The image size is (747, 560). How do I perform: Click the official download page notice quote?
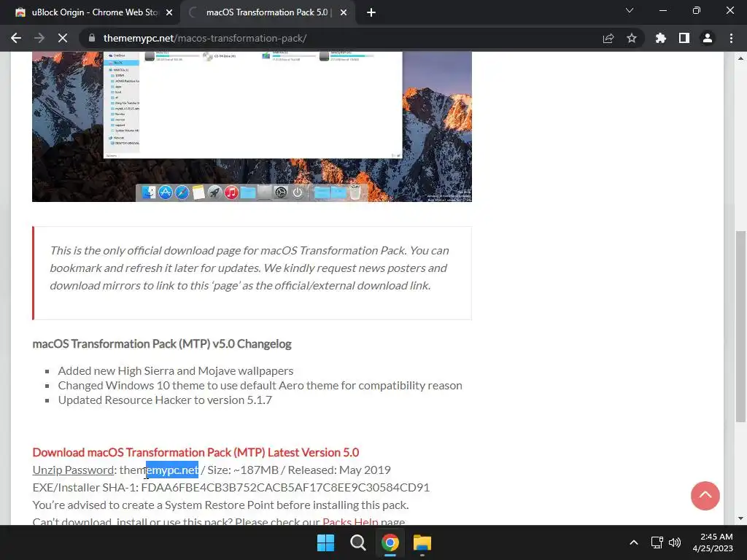tap(252, 273)
